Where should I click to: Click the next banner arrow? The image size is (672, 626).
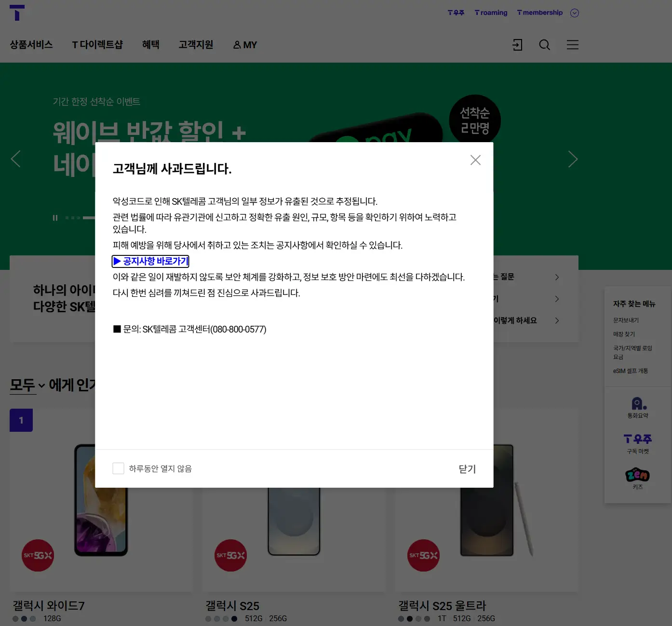tap(573, 159)
